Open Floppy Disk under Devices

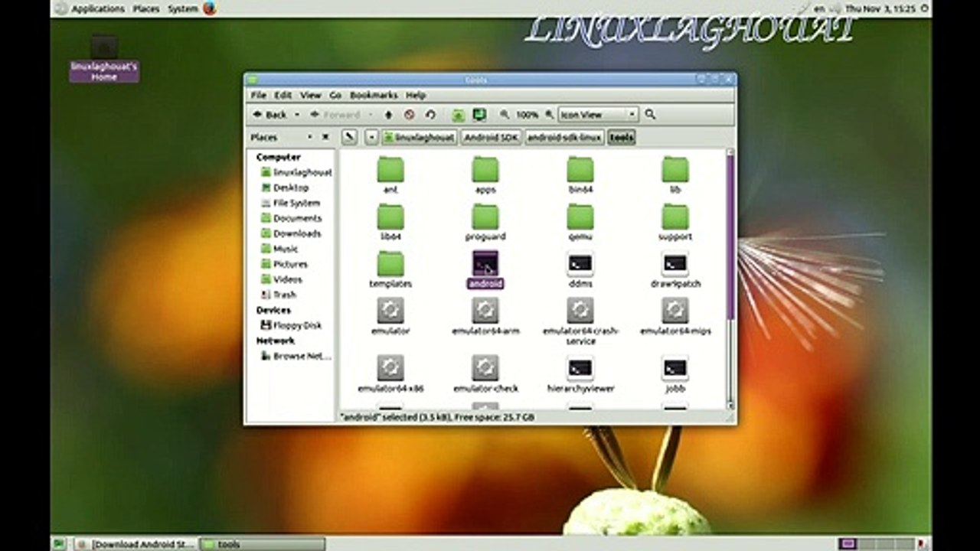pyautogui.click(x=291, y=325)
